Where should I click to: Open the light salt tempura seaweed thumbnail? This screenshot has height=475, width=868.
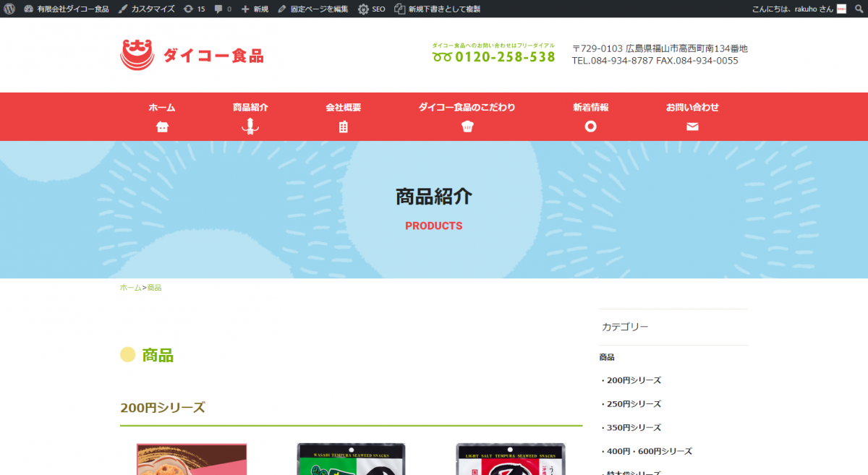coord(511,459)
